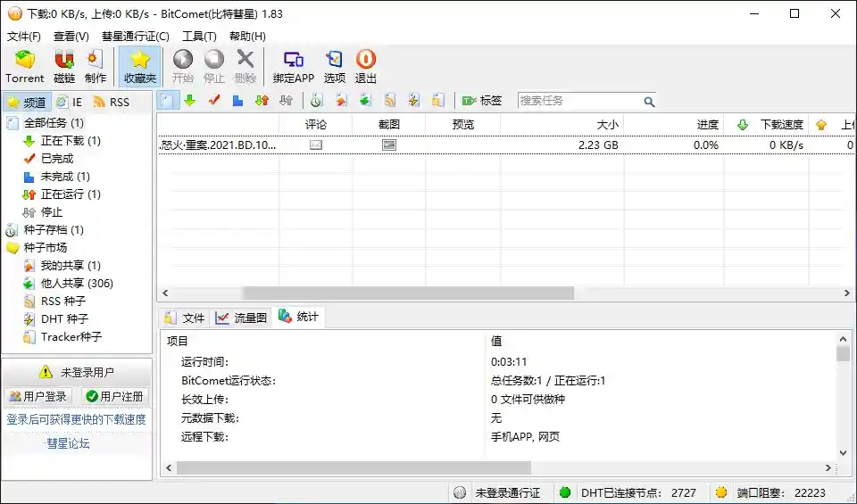Sort by 下载速度 column header
This screenshot has width=857, height=504.
pyautogui.click(x=766, y=125)
